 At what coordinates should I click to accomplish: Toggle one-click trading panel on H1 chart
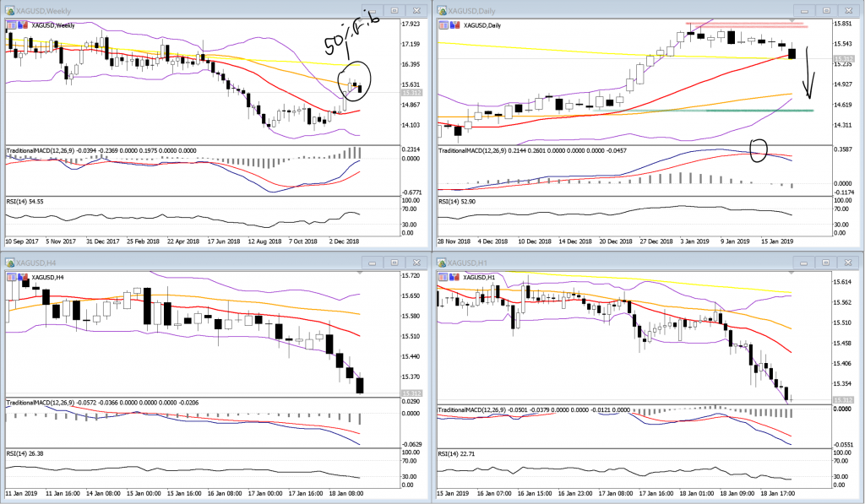coord(442,277)
